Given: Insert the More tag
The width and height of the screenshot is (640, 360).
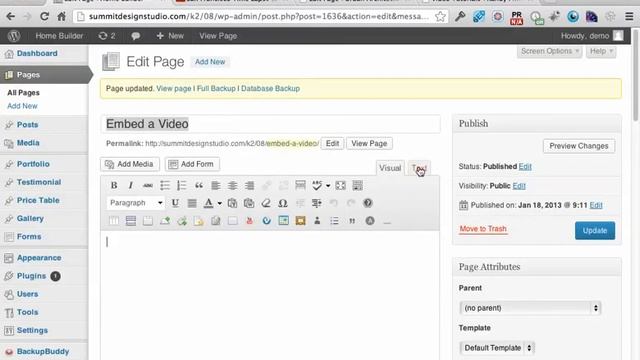Looking at the screenshot, I should point(300,185).
